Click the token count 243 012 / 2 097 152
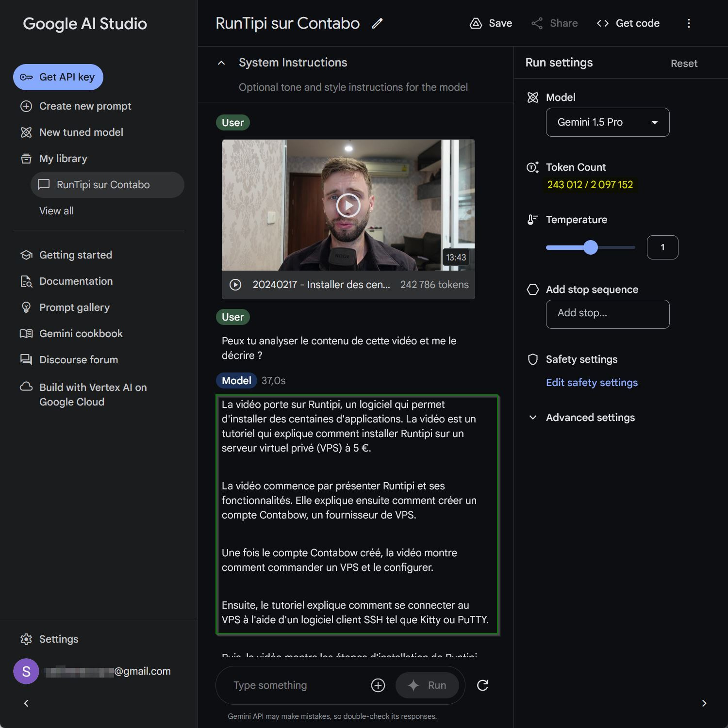The height and width of the screenshot is (728, 728). click(x=590, y=185)
